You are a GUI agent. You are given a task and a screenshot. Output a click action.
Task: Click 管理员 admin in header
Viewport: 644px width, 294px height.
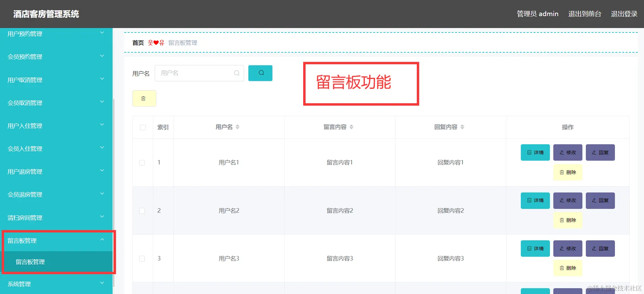pyautogui.click(x=538, y=14)
